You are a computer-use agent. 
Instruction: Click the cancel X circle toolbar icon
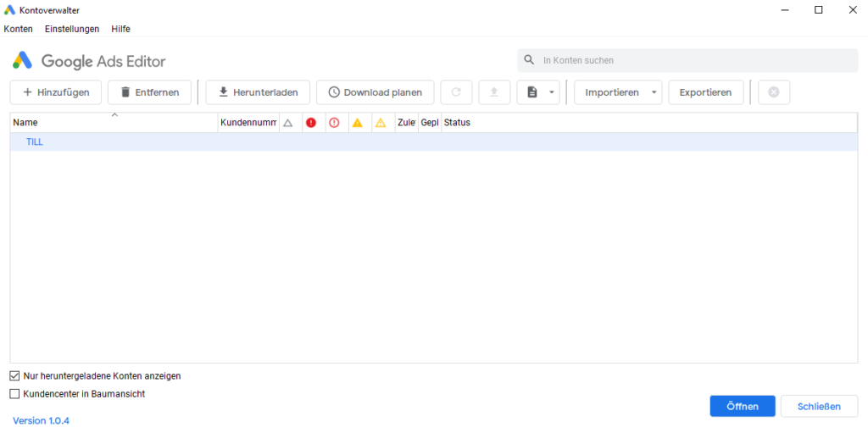[x=774, y=92]
